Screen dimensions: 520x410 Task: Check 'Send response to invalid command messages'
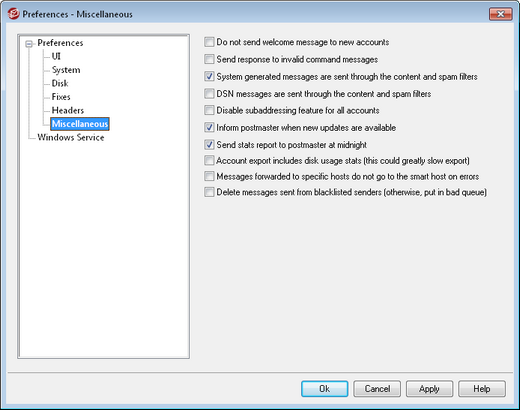(209, 59)
